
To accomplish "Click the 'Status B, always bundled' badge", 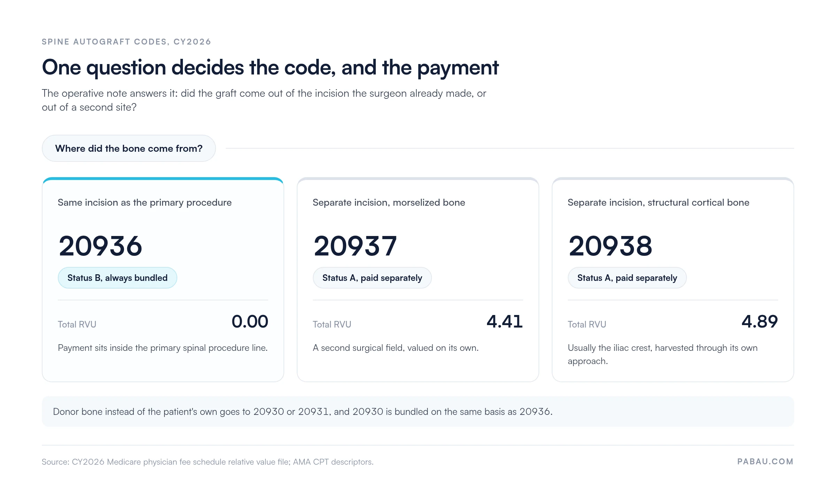I will click(117, 278).
